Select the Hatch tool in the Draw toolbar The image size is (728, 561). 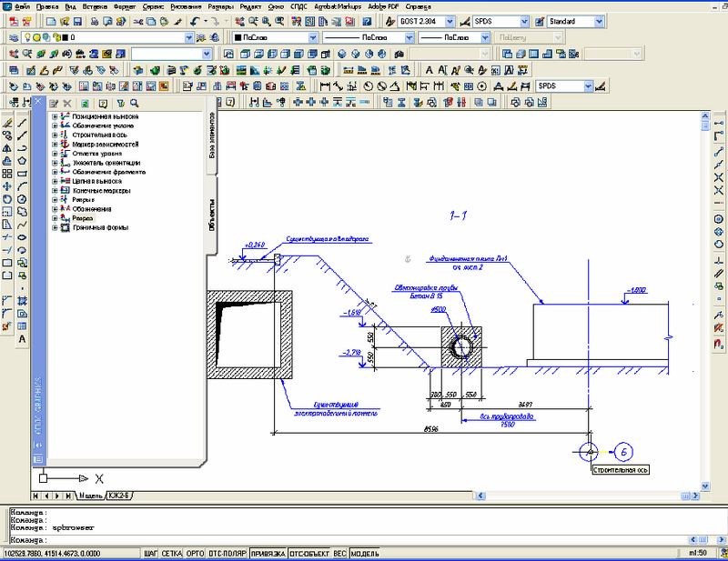click(22, 301)
